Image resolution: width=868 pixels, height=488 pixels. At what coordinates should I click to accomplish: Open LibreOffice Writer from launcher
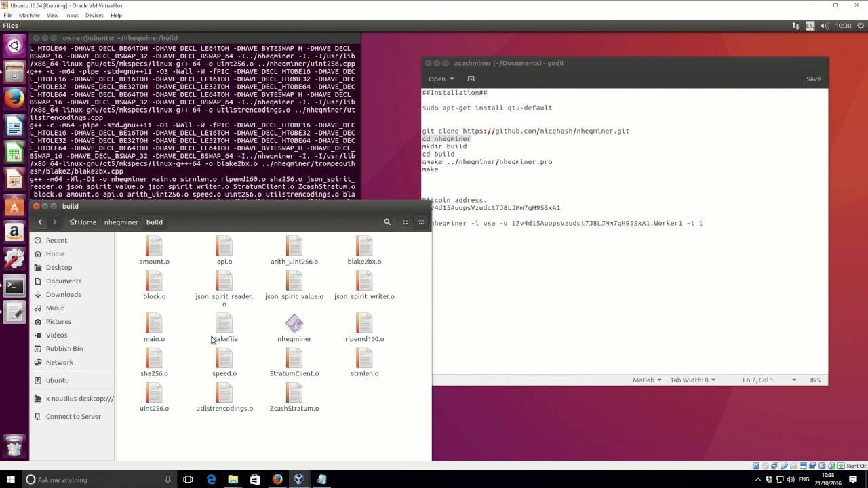tap(14, 126)
